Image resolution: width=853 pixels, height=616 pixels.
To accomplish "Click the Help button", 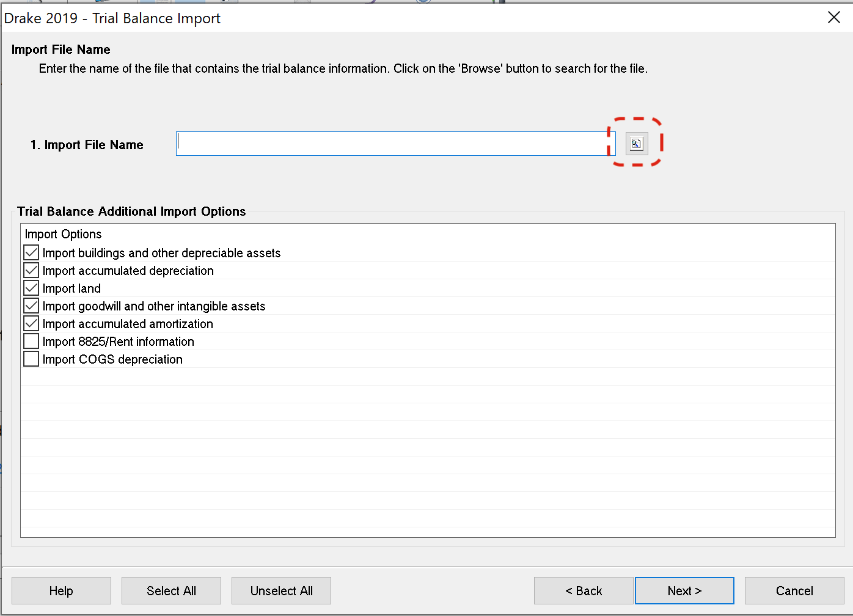I will tap(61, 591).
